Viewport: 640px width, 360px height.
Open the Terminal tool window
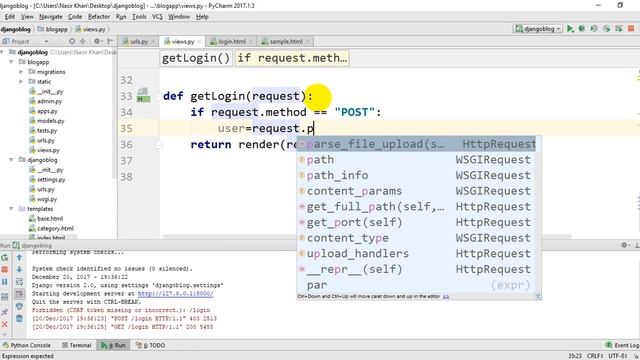pos(77,345)
